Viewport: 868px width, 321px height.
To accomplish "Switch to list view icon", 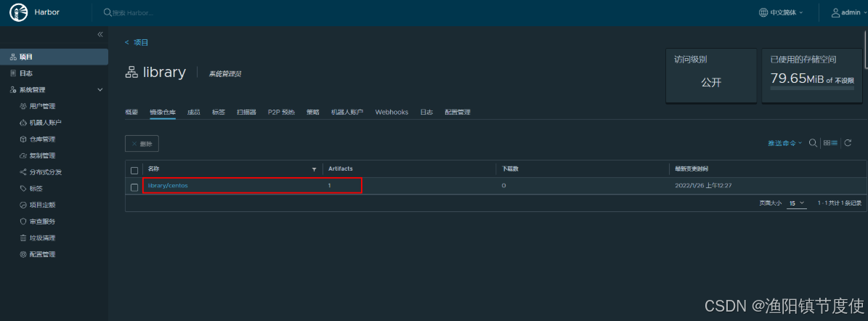I will (835, 143).
